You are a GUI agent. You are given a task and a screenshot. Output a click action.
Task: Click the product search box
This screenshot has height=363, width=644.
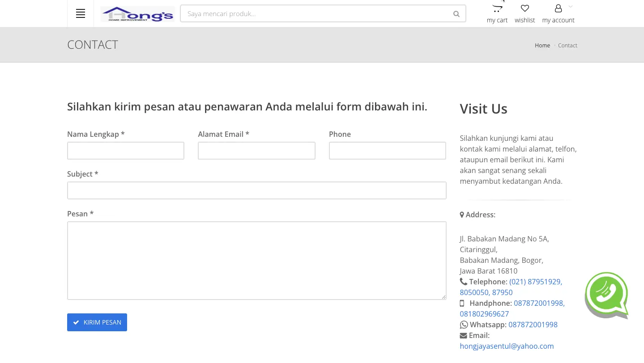(316, 14)
